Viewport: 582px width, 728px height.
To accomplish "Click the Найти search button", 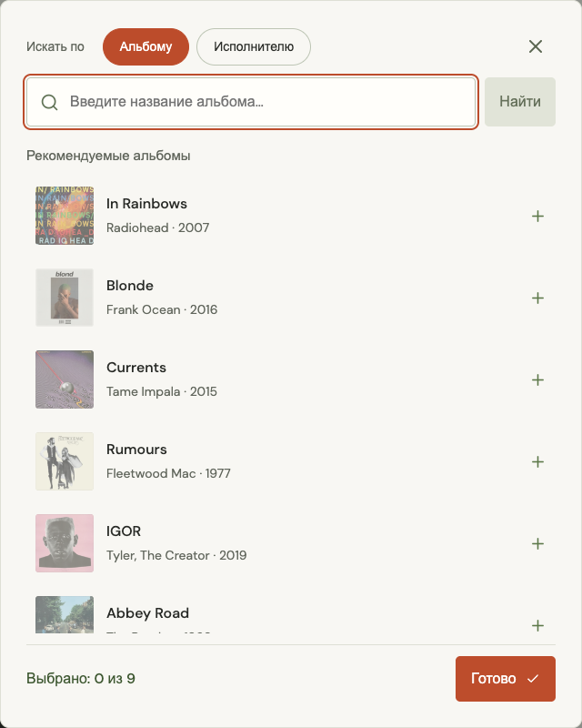I will pos(520,102).
